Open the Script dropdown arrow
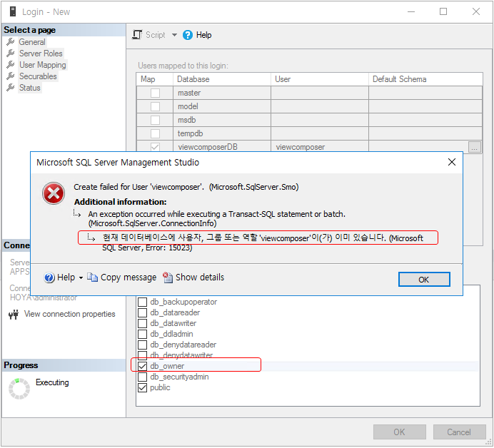Screen dimensions: 494x448 tap(174, 35)
